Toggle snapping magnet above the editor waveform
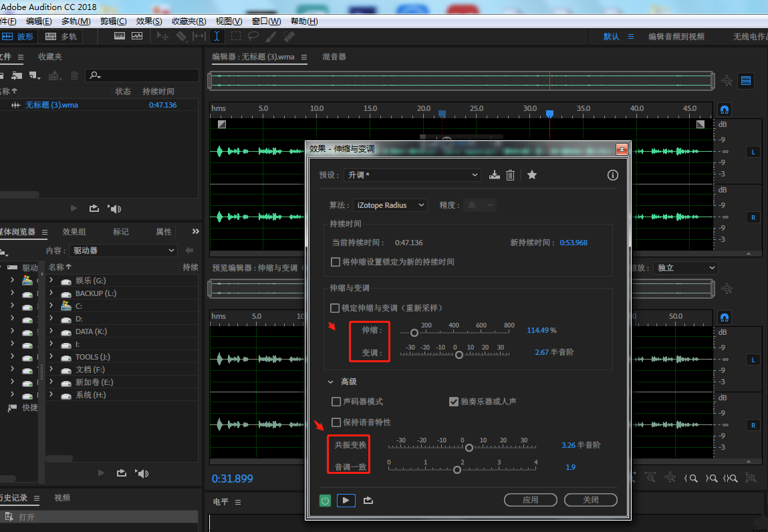 pos(725,110)
